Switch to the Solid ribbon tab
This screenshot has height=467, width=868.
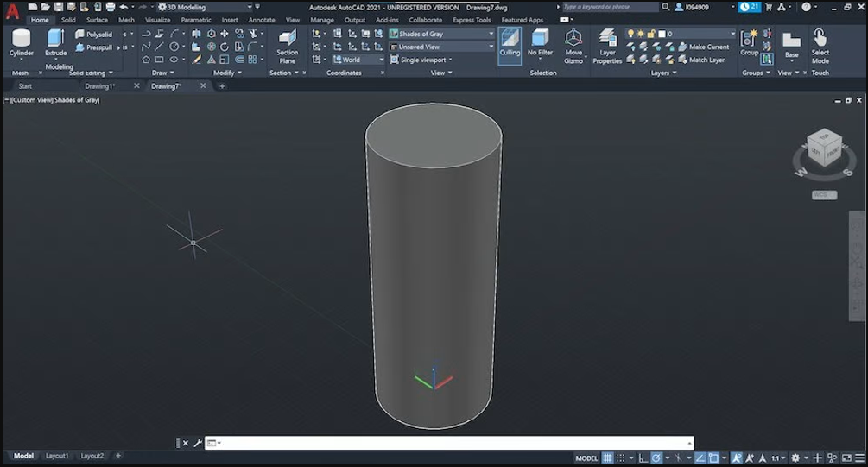pos(68,20)
